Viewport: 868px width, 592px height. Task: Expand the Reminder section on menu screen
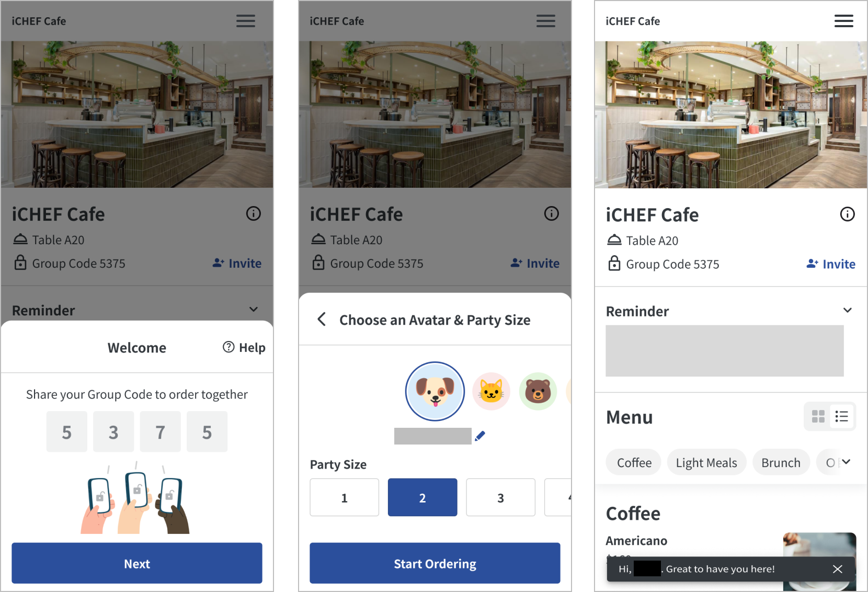pyautogui.click(x=847, y=311)
